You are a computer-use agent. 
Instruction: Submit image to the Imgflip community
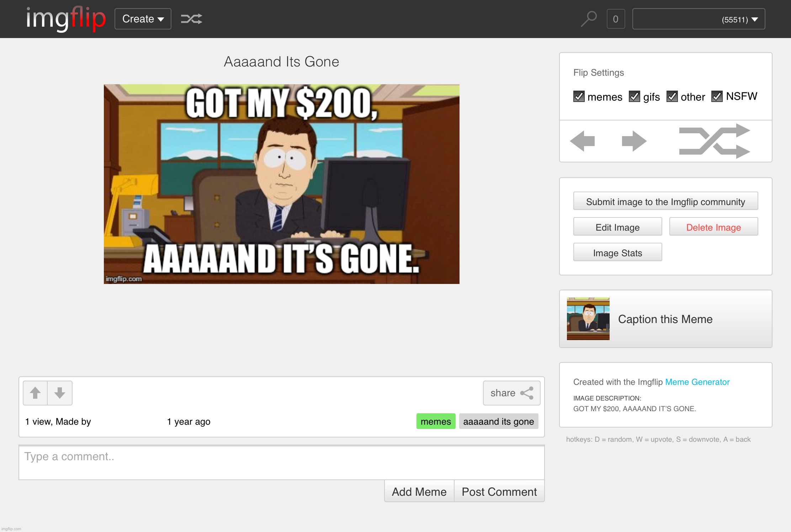click(x=665, y=201)
